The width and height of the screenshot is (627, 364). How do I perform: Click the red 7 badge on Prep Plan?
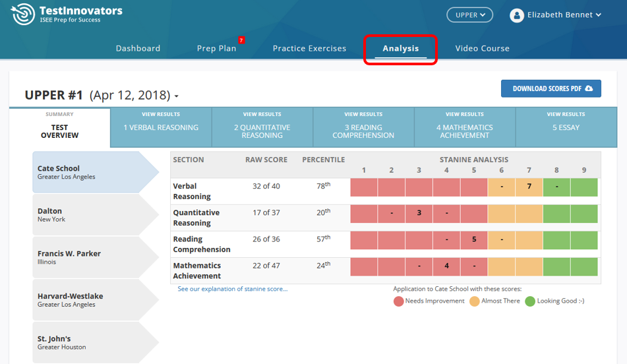click(241, 40)
